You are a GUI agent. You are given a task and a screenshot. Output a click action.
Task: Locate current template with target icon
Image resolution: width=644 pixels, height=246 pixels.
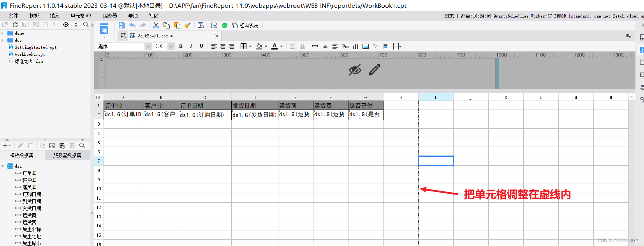coord(66,25)
